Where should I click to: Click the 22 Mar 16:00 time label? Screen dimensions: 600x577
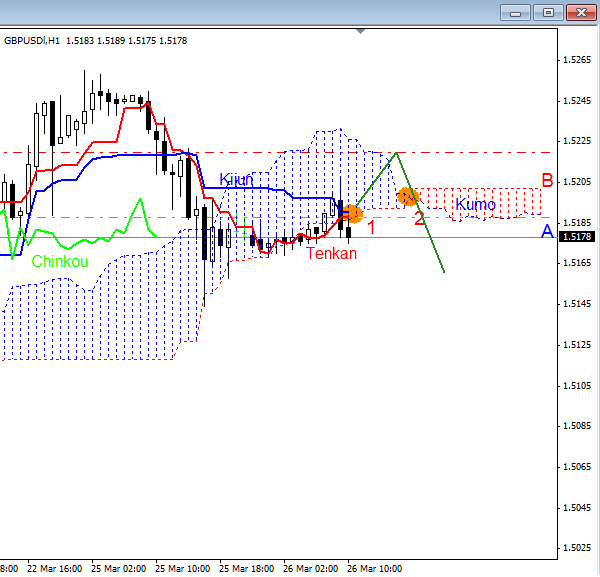(x=54, y=569)
